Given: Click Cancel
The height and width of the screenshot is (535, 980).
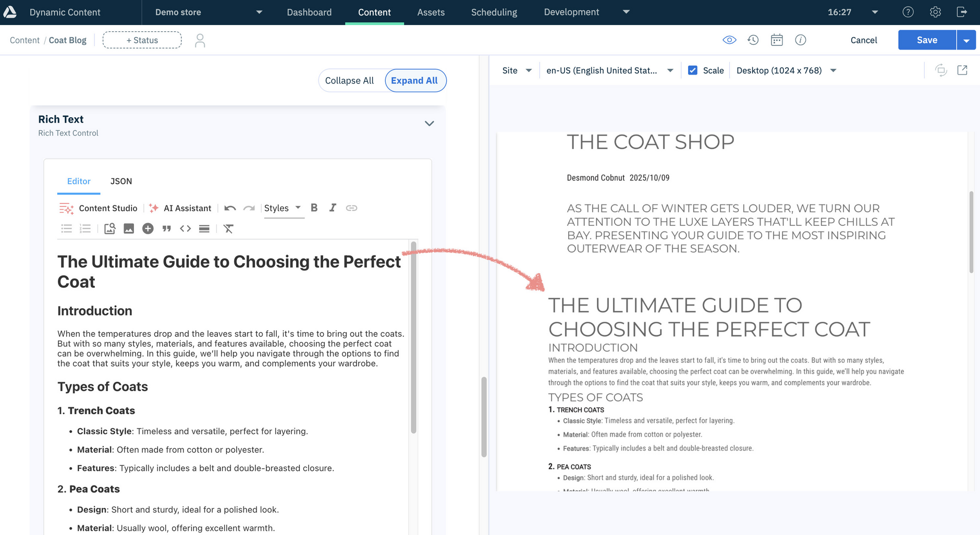Looking at the screenshot, I should click(x=864, y=40).
